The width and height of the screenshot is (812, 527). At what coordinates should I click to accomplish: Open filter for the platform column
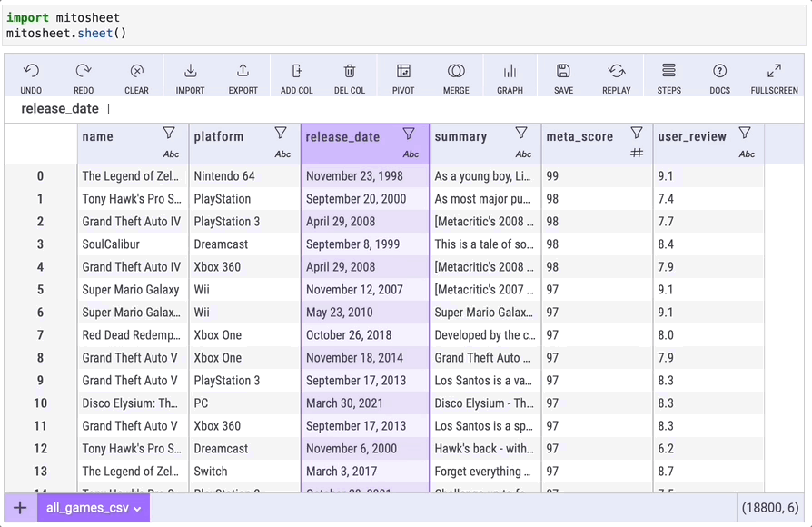[x=281, y=134]
